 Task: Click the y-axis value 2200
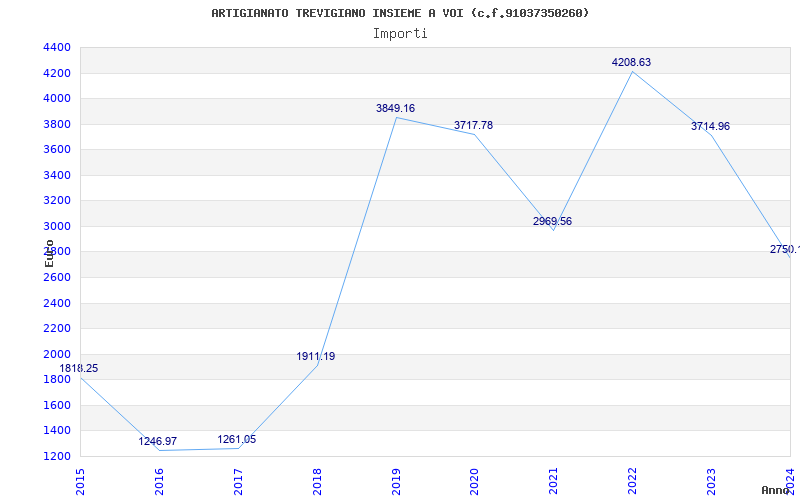[x=57, y=329]
